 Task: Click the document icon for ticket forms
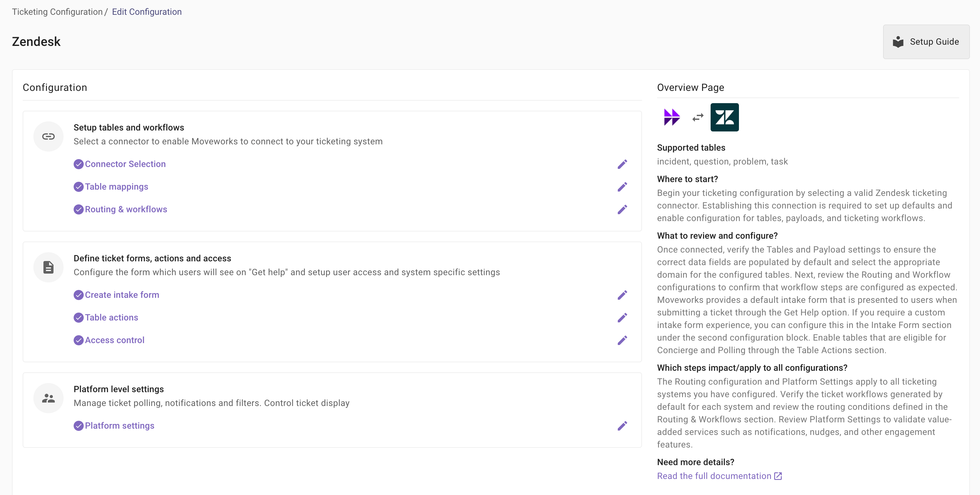pyautogui.click(x=48, y=267)
